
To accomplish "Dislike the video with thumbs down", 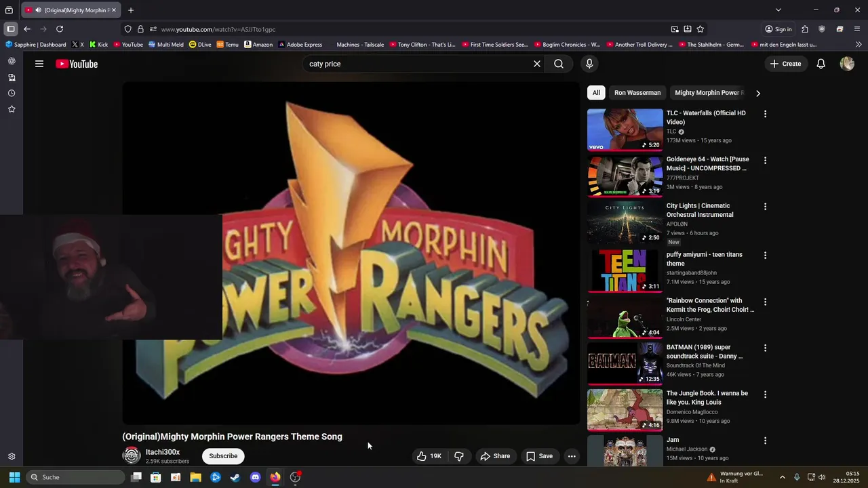I will coord(459,456).
